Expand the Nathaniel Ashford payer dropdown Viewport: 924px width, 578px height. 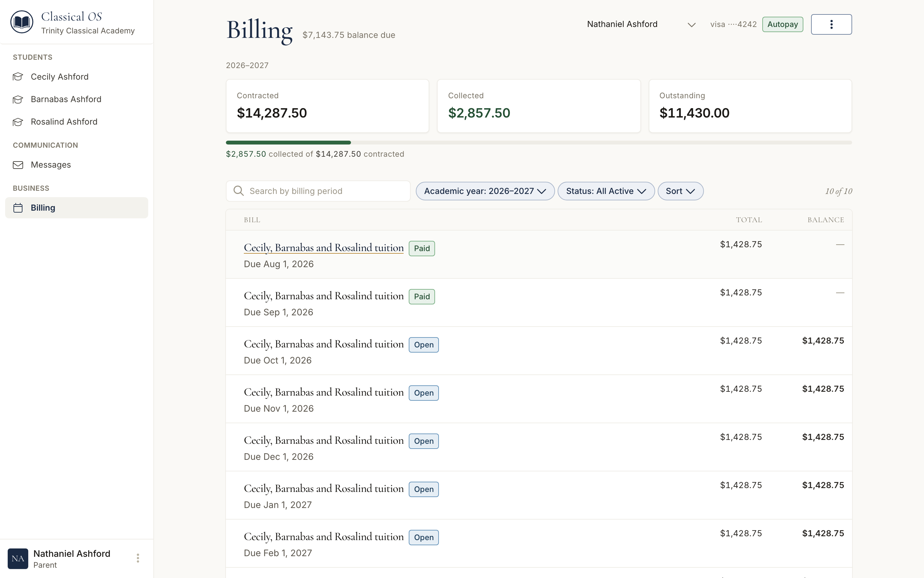click(641, 24)
